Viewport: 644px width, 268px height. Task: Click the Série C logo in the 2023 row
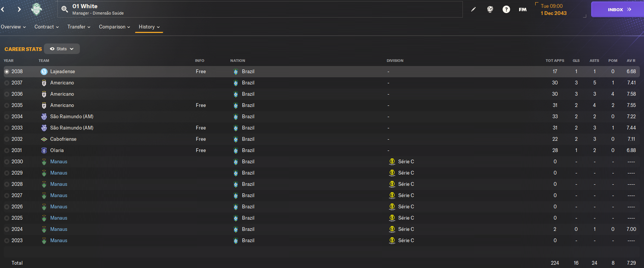(392, 240)
